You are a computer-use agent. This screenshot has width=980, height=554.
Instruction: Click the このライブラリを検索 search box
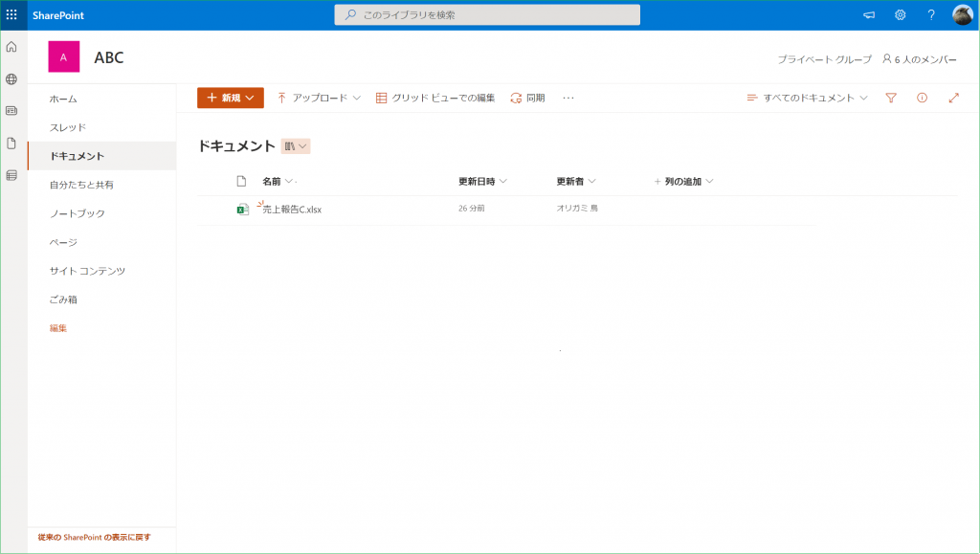tap(487, 15)
